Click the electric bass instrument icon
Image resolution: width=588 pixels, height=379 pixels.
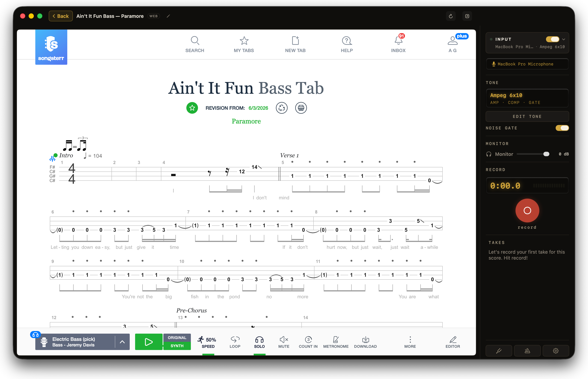pos(44,342)
